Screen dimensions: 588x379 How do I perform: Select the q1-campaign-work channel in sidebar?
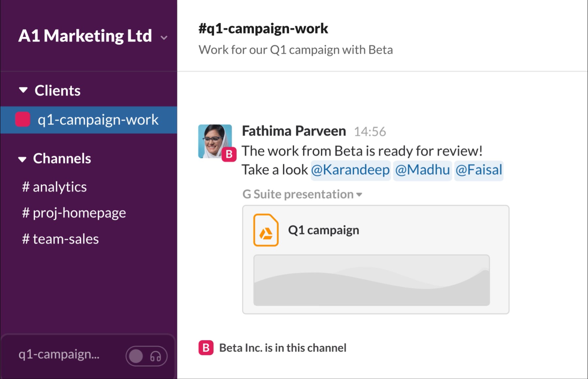point(98,120)
